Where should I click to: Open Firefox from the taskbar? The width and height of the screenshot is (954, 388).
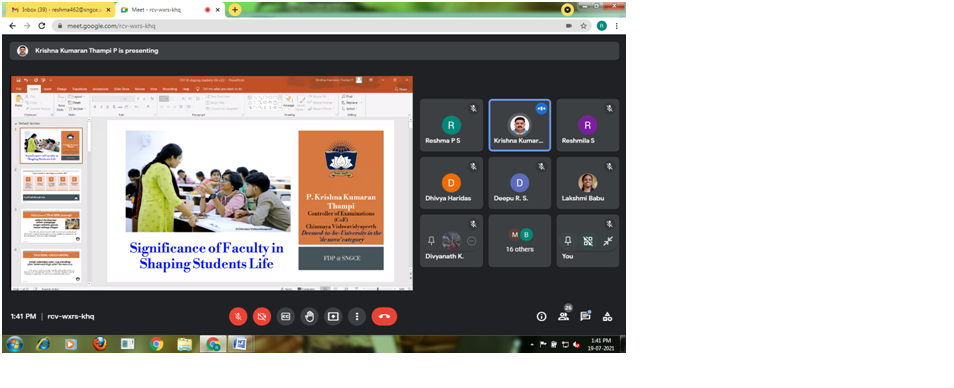pyautogui.click(x=100, y=344)
